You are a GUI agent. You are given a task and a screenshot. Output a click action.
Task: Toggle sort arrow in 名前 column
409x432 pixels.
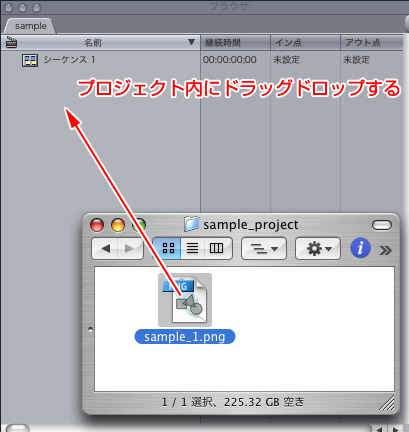pos(191,42)
